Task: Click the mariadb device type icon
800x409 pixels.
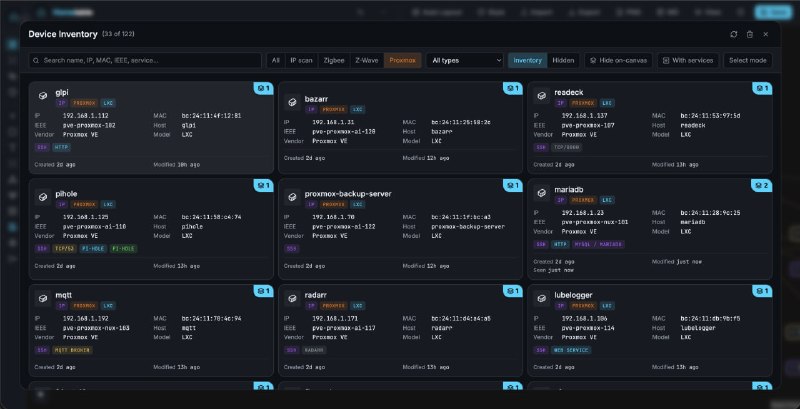Action: (541, 192)
